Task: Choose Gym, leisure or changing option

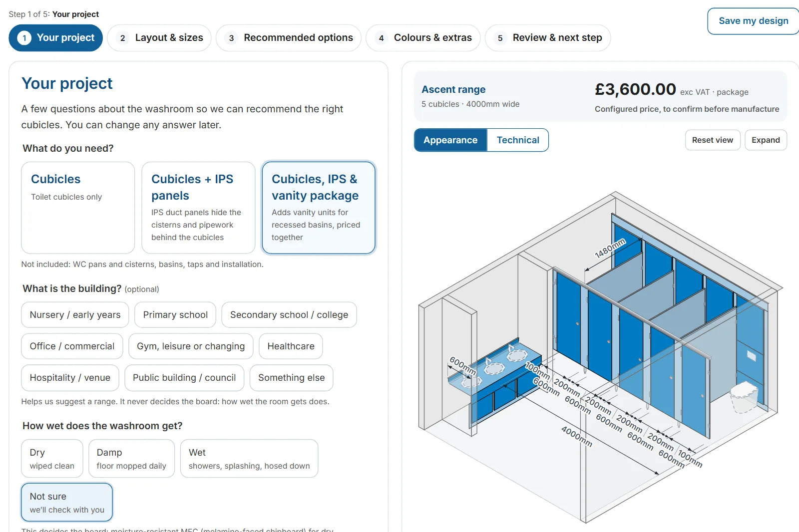Action: [191, 346]
